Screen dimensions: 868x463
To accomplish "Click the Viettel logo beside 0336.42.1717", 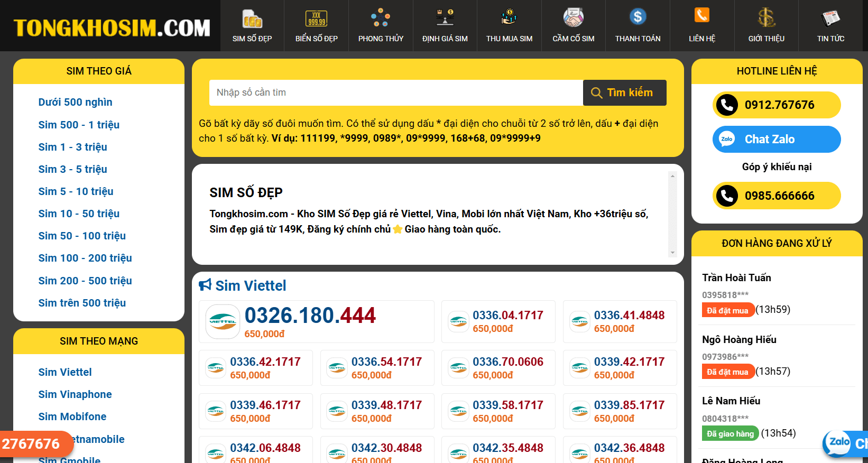I will pos(216,368).
